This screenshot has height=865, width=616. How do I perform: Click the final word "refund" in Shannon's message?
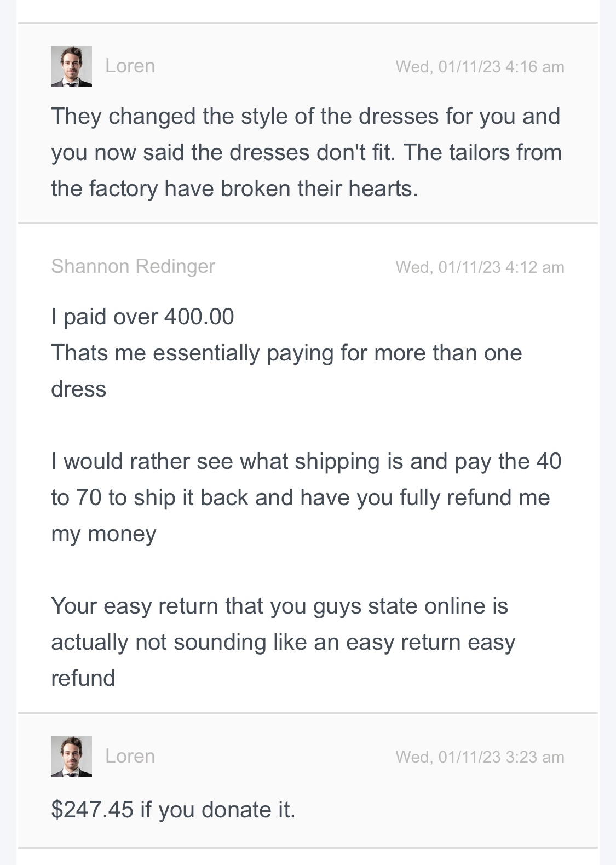pos(83,678)
